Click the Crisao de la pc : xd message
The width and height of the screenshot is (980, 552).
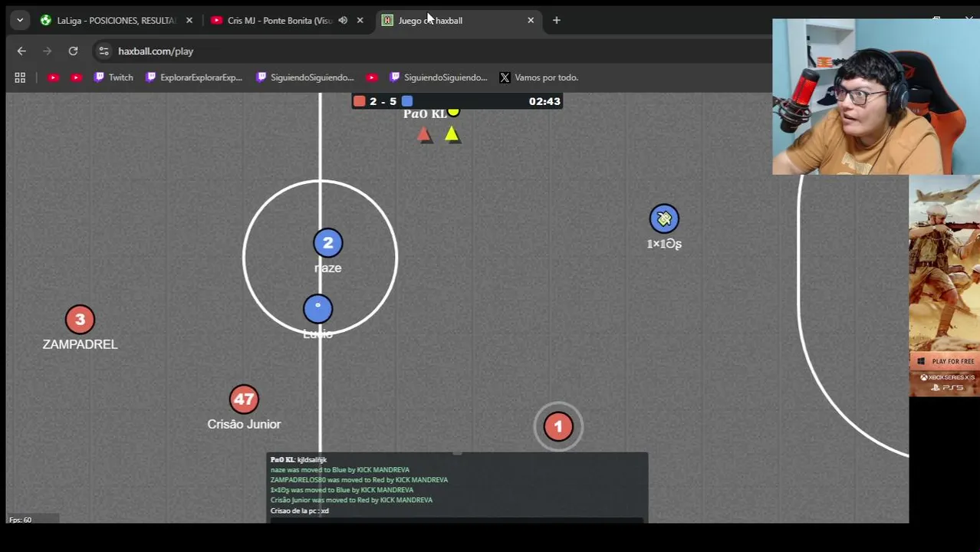[x=299, y=511]
